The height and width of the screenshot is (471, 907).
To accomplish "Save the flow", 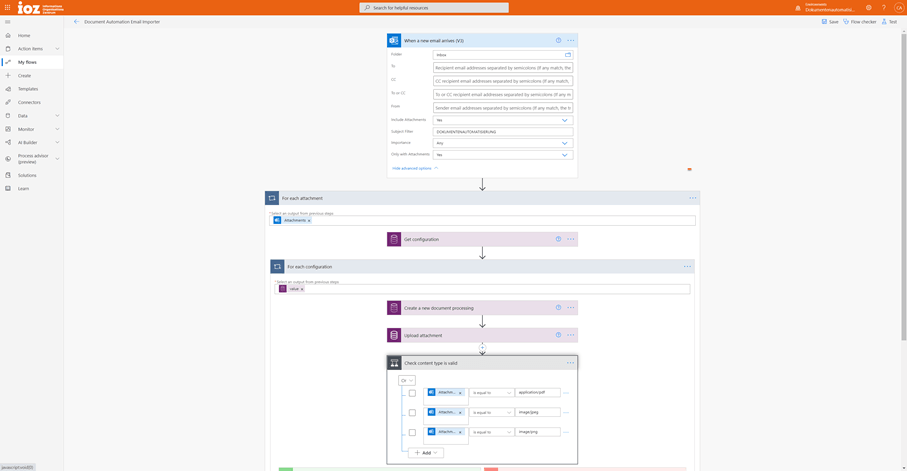I will 830,21.
